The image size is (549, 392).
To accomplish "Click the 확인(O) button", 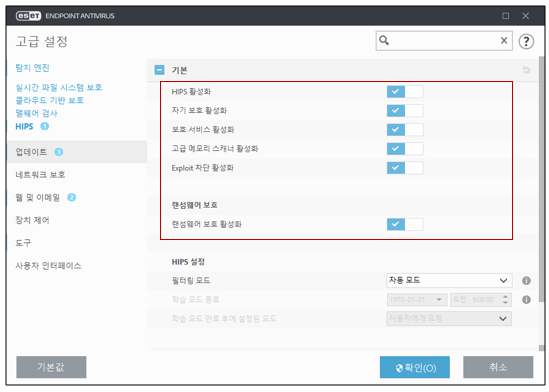I will (x=415, y=367).
